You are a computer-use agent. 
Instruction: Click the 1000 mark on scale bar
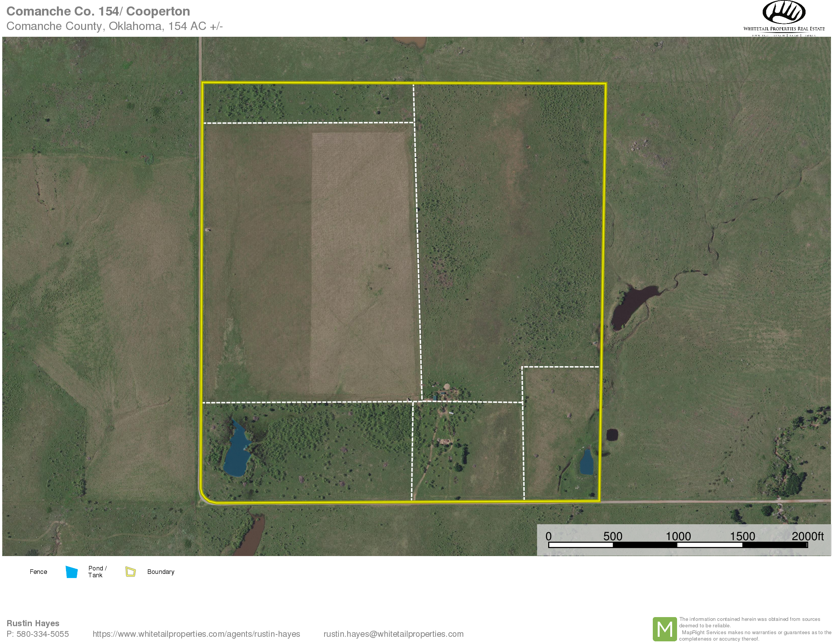tap(678, 536)
